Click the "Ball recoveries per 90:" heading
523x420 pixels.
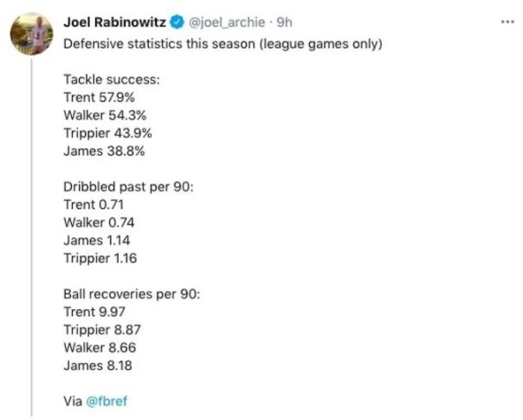coord(132,294)
